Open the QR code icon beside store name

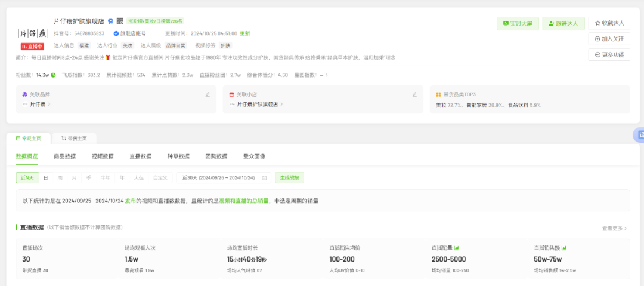tap(120, 21)
